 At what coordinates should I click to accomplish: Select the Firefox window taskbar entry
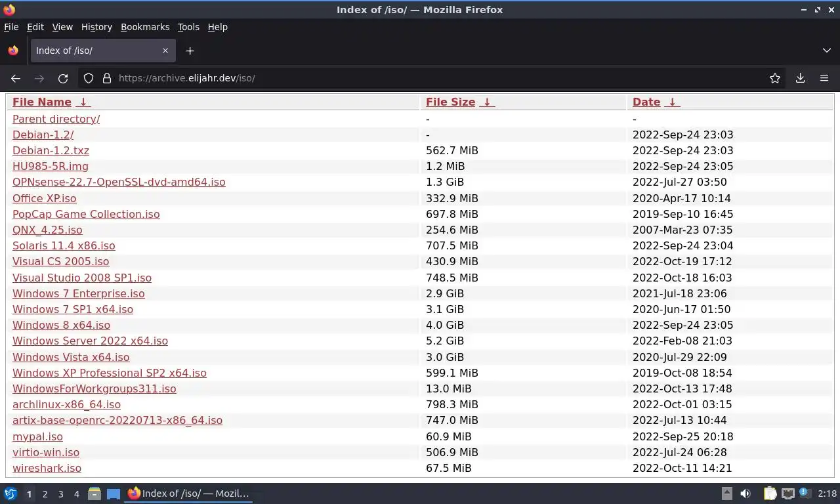click(188, 493)
